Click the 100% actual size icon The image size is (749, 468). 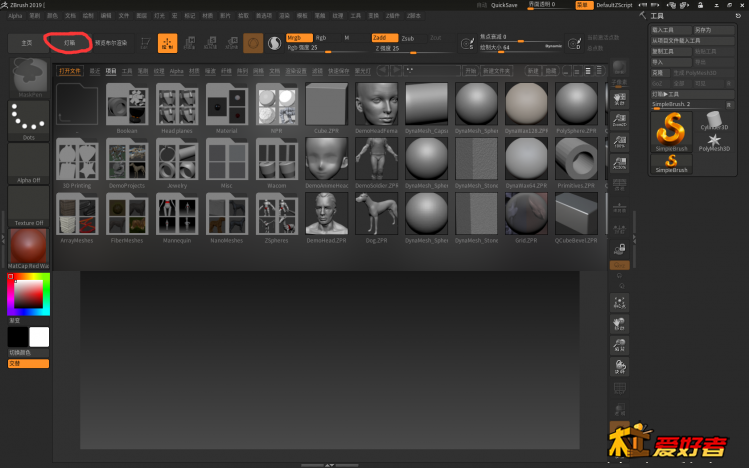620,142
